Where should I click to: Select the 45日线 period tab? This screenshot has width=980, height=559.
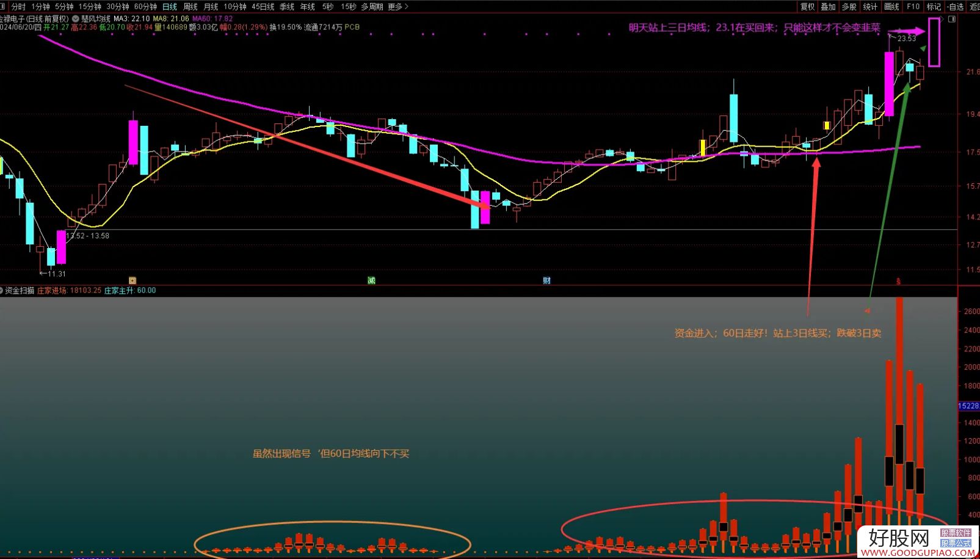click(x=263, y=7)
